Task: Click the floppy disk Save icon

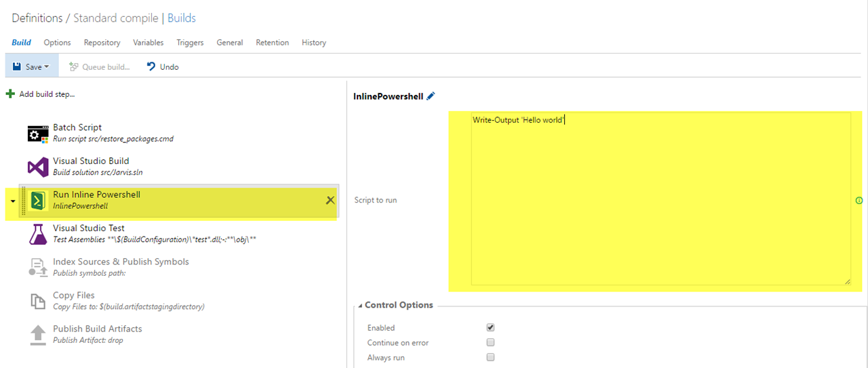Action: (17, 66)
